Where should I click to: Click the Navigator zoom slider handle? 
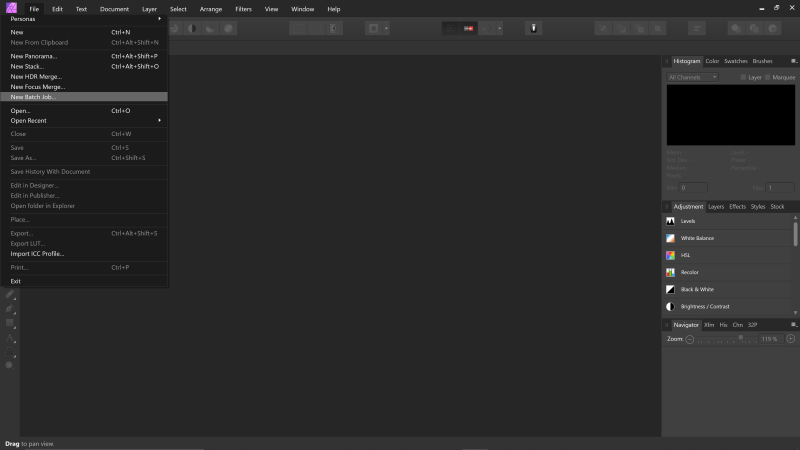pyautogui.click(x=741, y=338)
